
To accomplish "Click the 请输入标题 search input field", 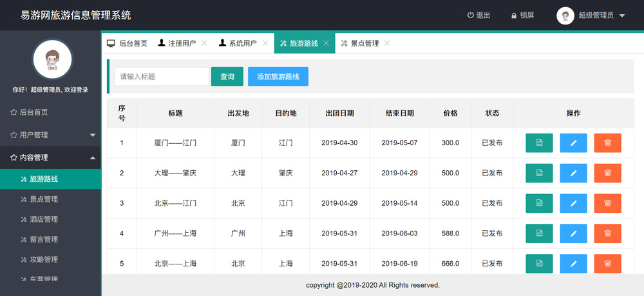I will coord(162,77).
